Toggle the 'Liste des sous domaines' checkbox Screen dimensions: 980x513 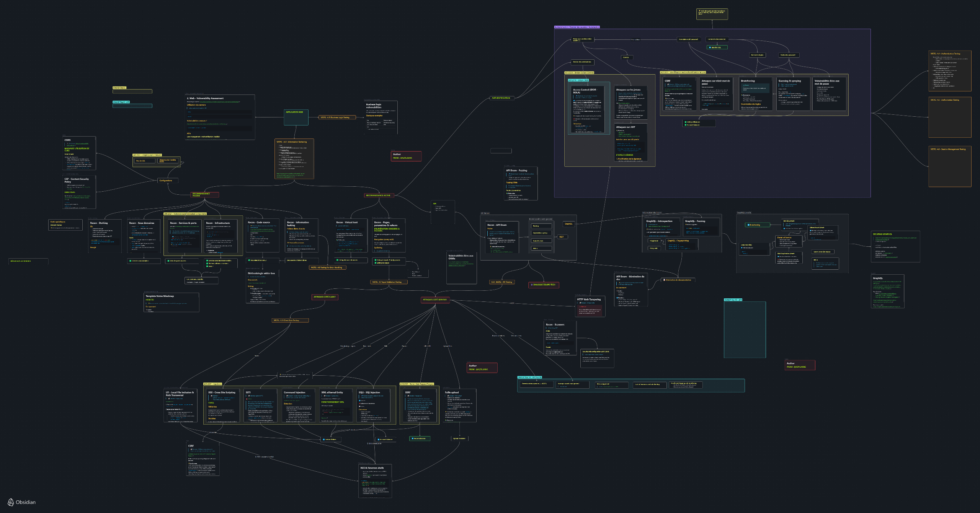(130, 261)
